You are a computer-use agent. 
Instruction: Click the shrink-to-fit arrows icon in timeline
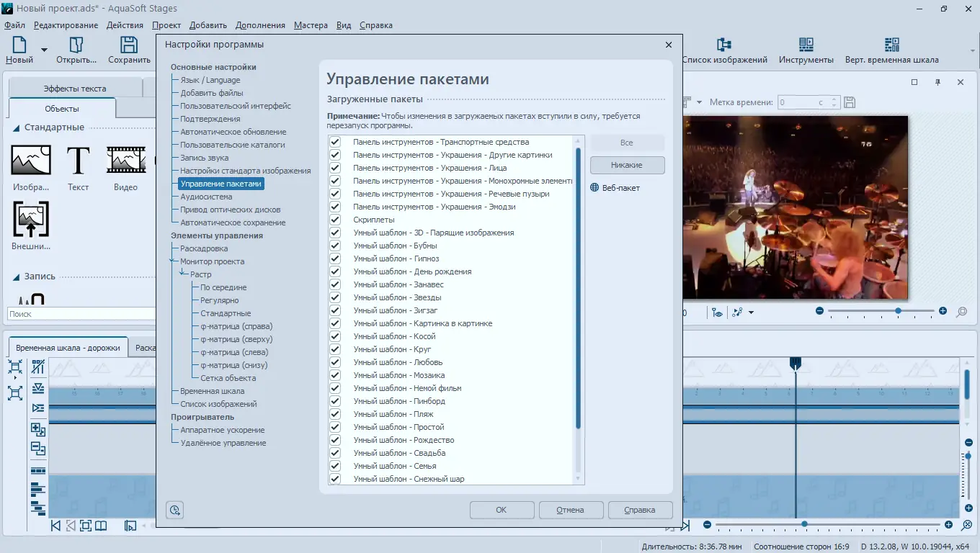[15, 367]
